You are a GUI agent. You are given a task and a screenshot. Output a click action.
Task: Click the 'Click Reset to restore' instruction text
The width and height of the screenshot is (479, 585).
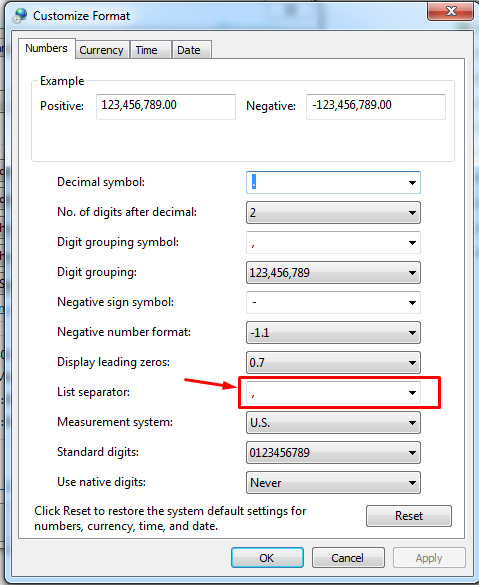tap(170, 518)
